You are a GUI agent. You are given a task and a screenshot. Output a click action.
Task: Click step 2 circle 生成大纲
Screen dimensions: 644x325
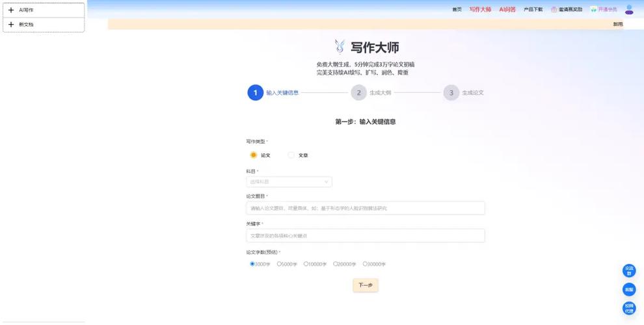tap(358, 93)
